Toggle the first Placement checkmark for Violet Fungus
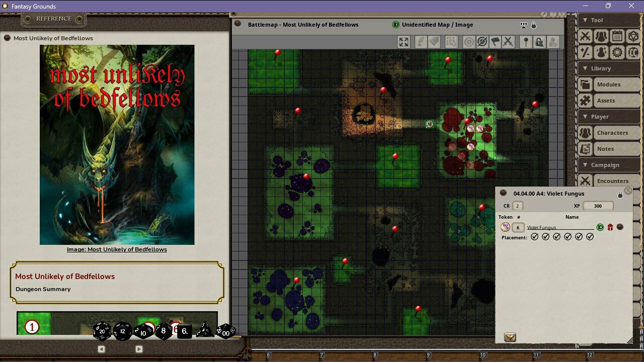 point(534,236)
